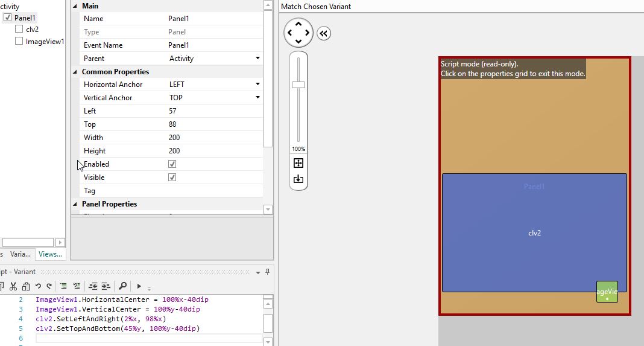This screenshot has width=644, height=346.
Task: Edit the Width value 200
Action: coord(213,138)
